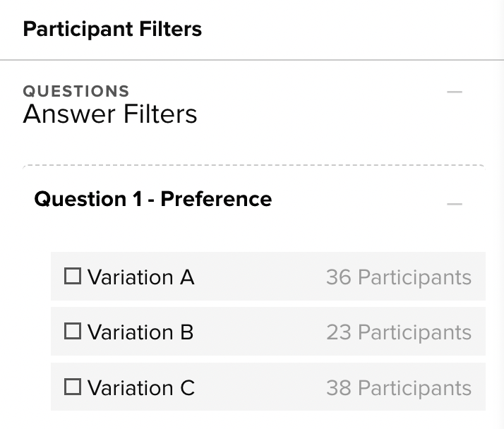Click the Question 1 - Preference heading

pos(152,199)
